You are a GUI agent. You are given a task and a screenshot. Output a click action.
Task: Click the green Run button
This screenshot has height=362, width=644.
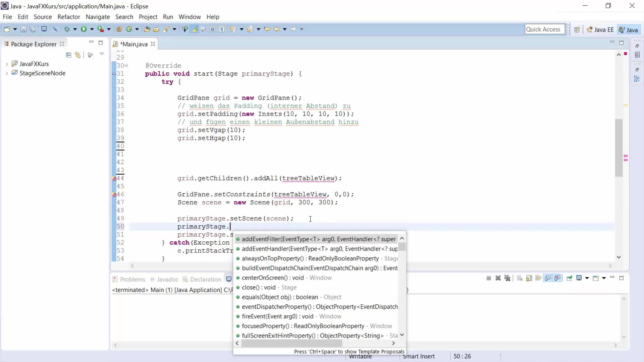click(x=84, y=29)
